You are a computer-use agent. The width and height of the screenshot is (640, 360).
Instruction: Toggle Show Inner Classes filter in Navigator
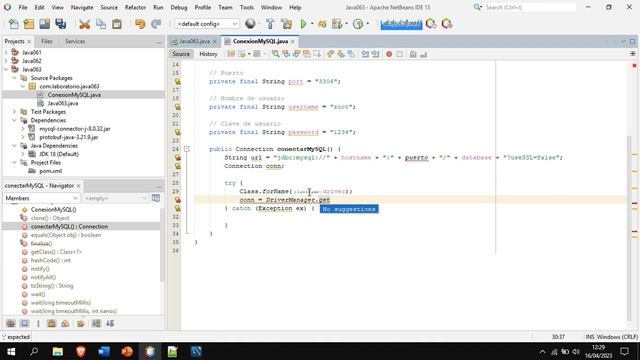click(x=65, y=323)
